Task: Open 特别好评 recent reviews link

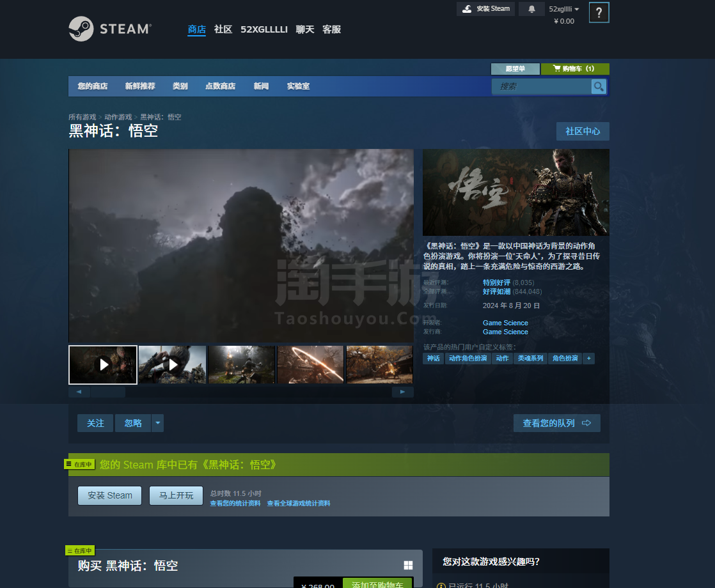Action: 496,282
